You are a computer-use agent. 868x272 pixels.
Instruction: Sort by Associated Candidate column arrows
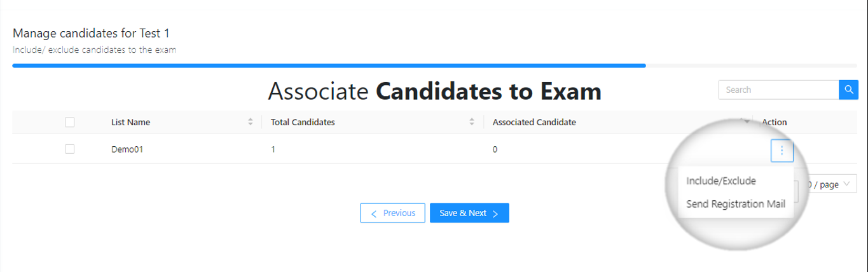[746, 122]
